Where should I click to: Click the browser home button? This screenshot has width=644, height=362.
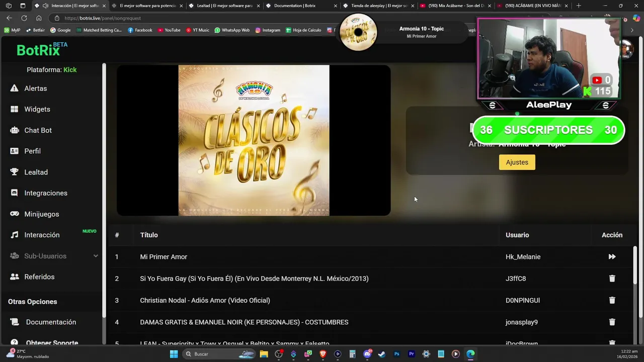(39, 18)
